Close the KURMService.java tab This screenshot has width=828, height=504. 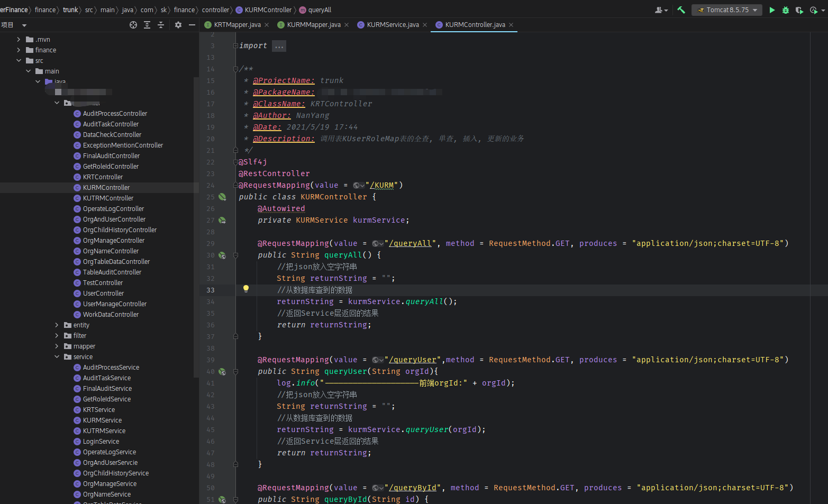coord(425,25)
